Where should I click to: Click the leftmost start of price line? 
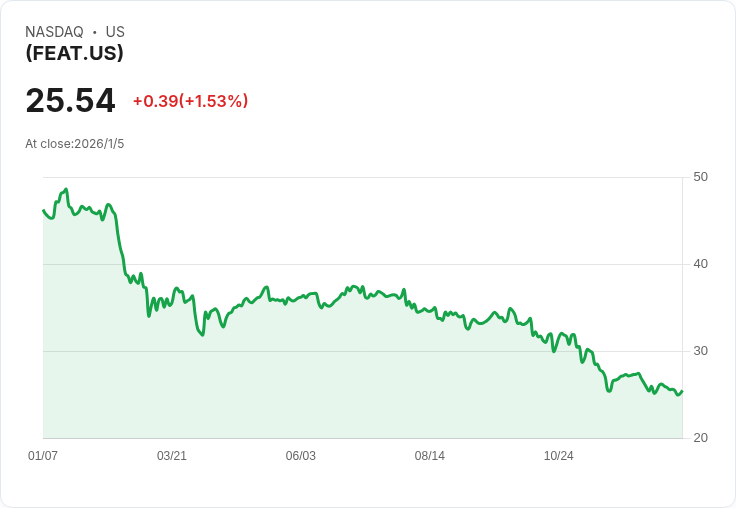pos(43,210)
